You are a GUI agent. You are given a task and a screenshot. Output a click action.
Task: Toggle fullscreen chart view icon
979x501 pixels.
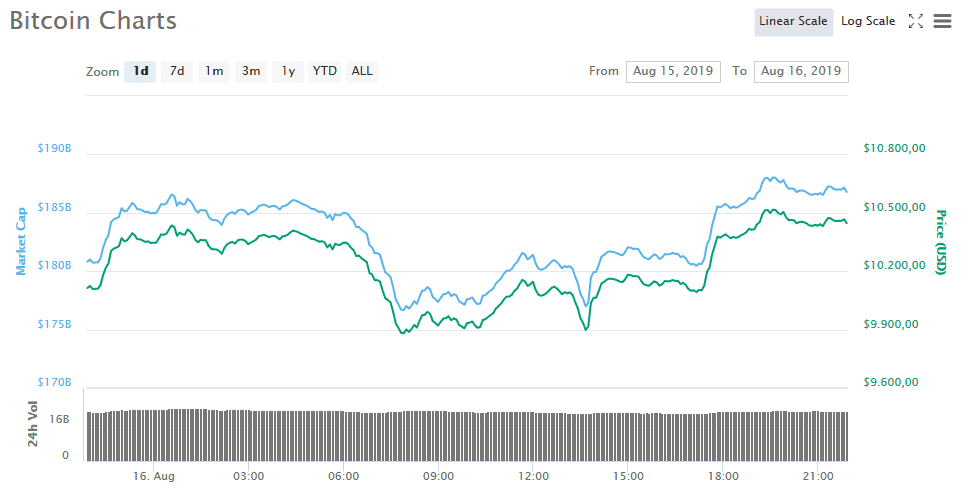915,21
